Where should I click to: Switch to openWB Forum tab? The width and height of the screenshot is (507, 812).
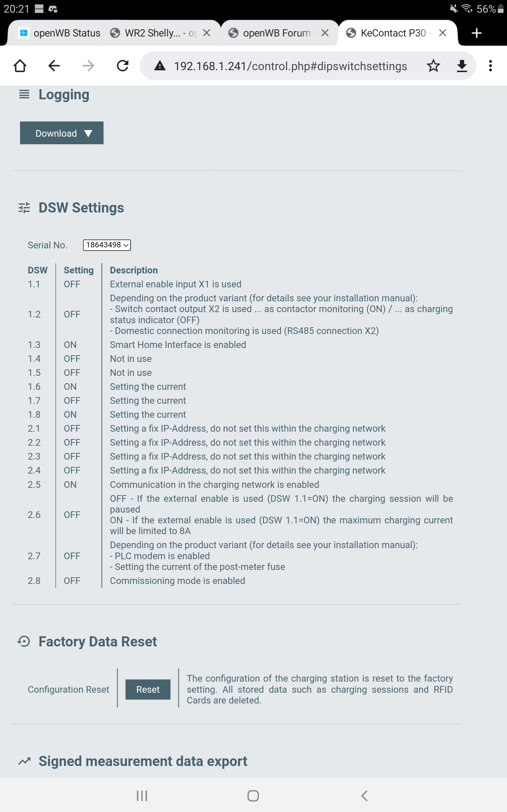coord(272,33)
